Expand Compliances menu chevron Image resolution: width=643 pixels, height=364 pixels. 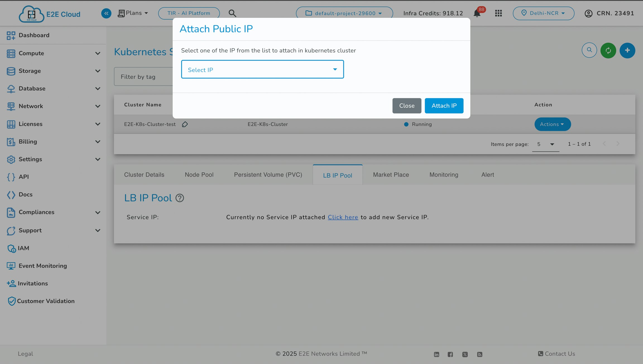click(x=98, y=212)
